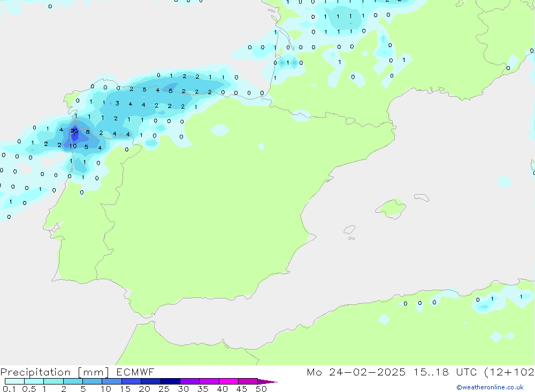Select the "15" legend scale label
535x392 pixels.
(125, 389)
